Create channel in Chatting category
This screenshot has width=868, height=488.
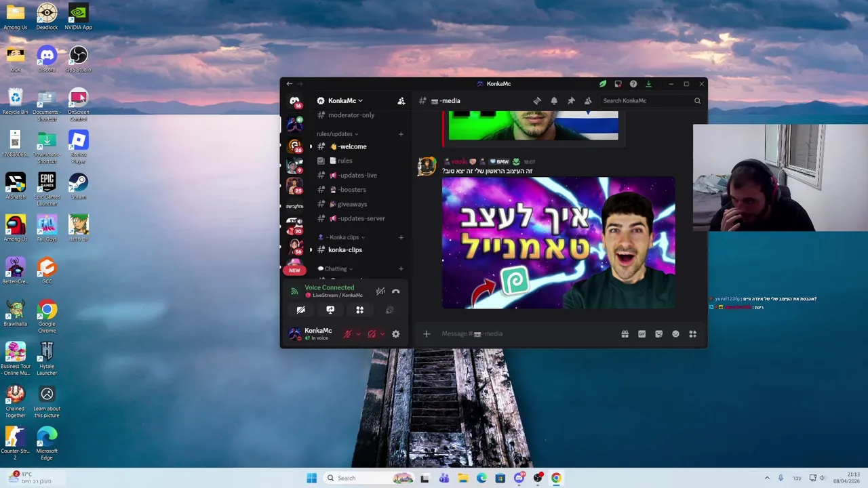pos(401,268)
